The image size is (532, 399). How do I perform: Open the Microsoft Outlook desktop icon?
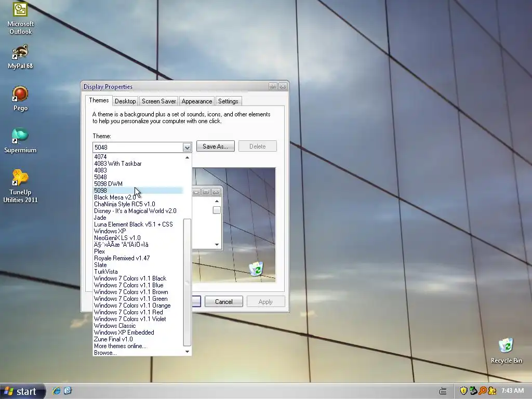point(20,18)
